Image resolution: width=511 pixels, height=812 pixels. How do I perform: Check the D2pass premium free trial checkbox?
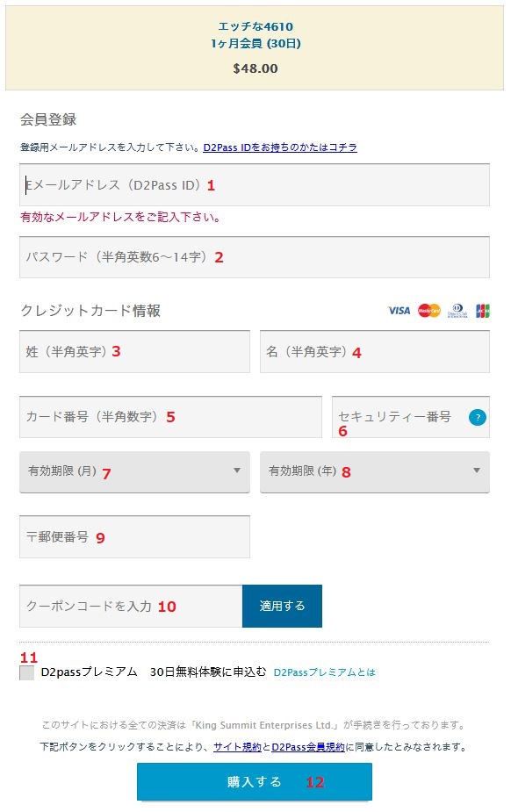tap(27, 672)
